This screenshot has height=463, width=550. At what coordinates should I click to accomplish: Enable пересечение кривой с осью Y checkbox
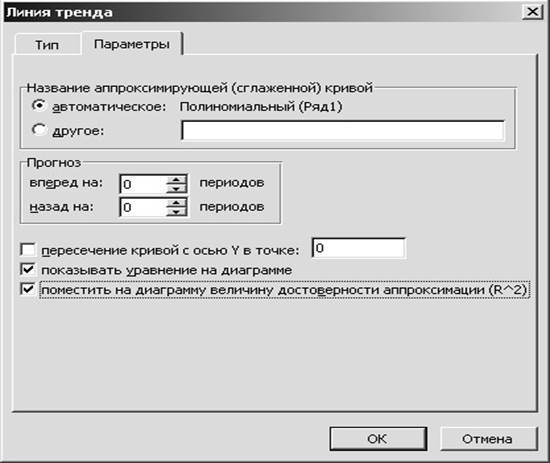(28, 250)
